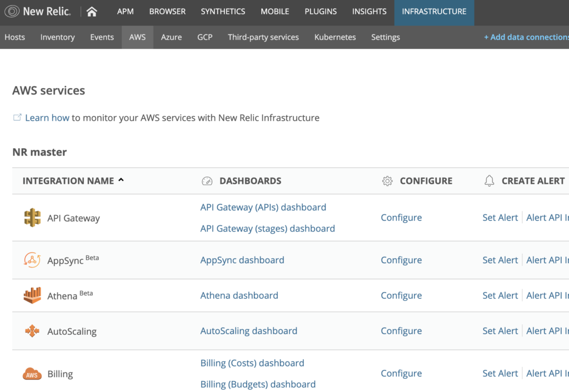Click the AutoScaling service icon

point(32,331)
